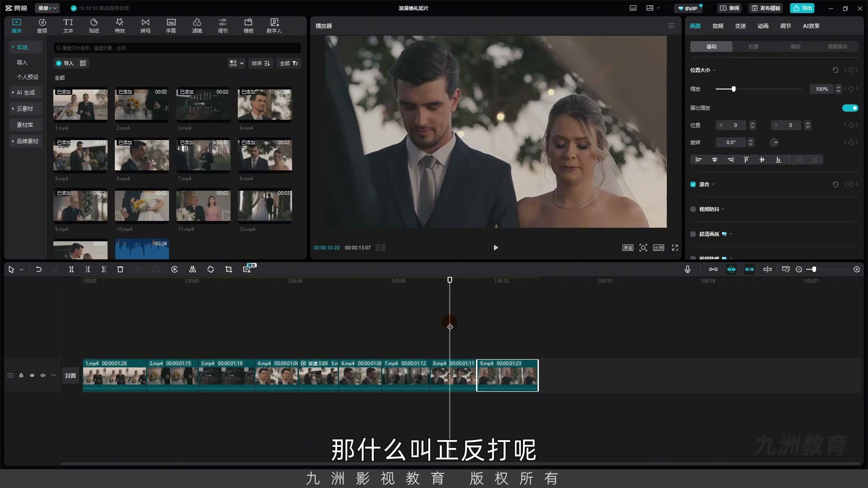The image size is (868, 488).
Task: Align clip left with the align-left icon
Action: tap(698, 160)
